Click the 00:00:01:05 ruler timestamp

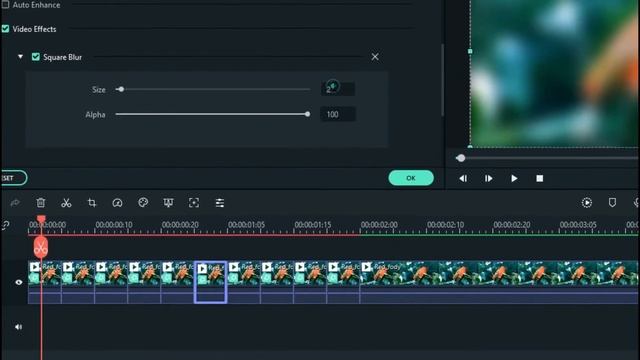(x=246, y=225)
